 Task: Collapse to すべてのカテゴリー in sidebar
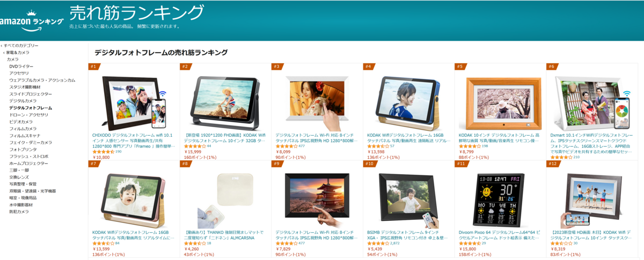click(20, 46)
